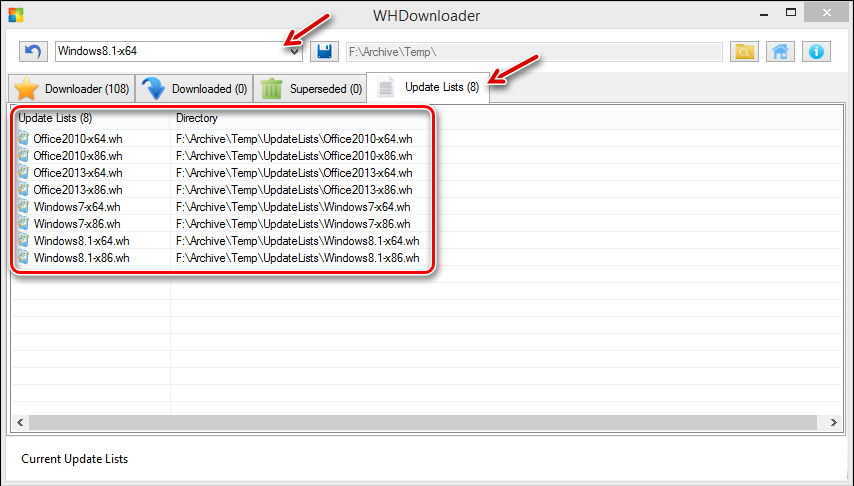
Task: Click the file icon beside Windows8.1-x86.wh
Action: pos(23,257)
